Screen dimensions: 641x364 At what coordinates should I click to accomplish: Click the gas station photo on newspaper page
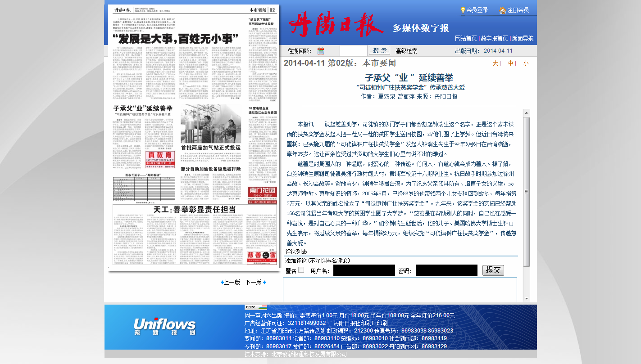click(211, 123)
